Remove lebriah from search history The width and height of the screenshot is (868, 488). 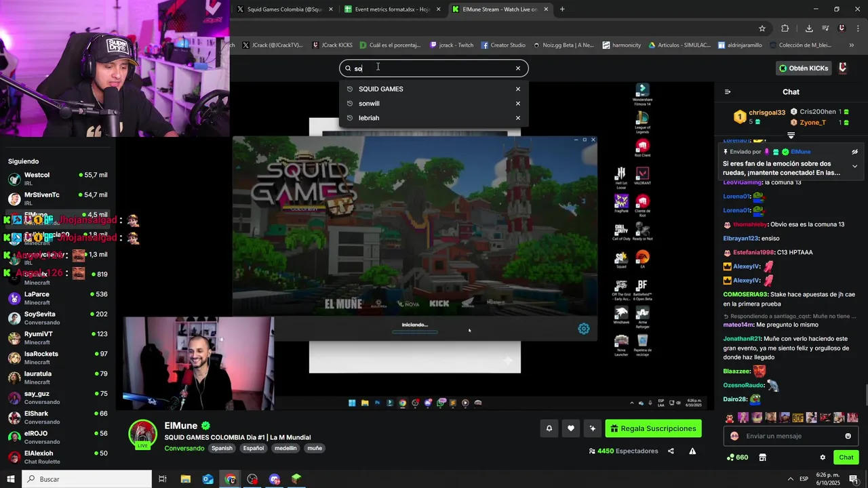tap(518, 118)
